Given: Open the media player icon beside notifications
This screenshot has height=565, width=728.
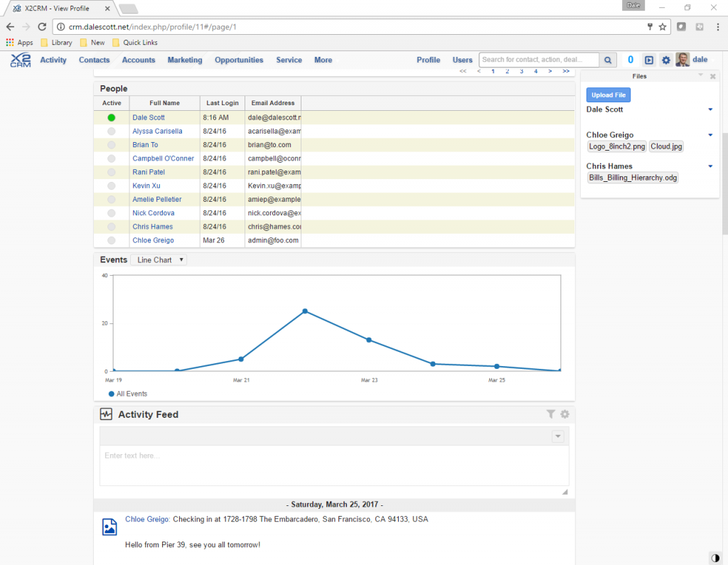Looking at the screenshot, I should click(x=648, y=60).
